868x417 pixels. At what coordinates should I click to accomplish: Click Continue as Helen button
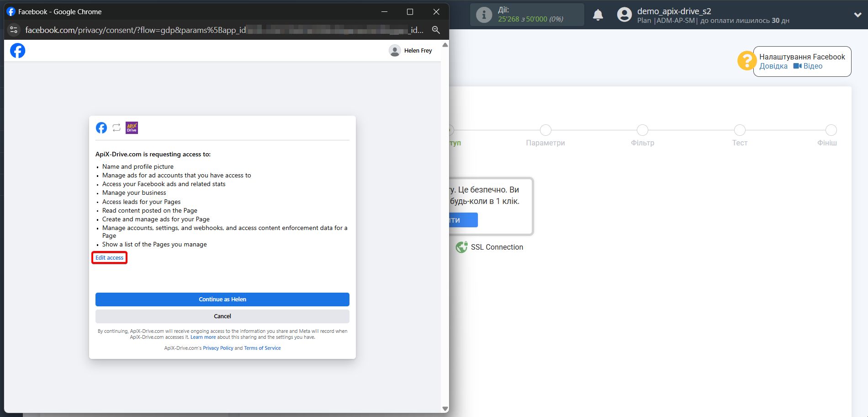[222, 299]
